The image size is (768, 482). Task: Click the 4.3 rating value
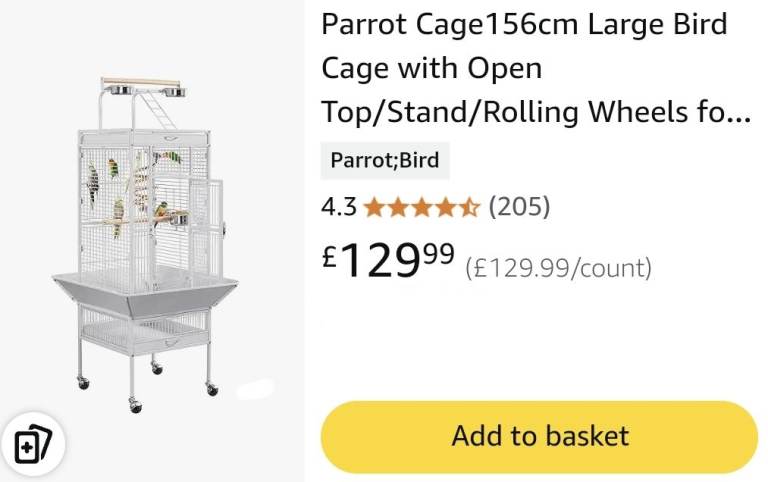click(338, 208)
